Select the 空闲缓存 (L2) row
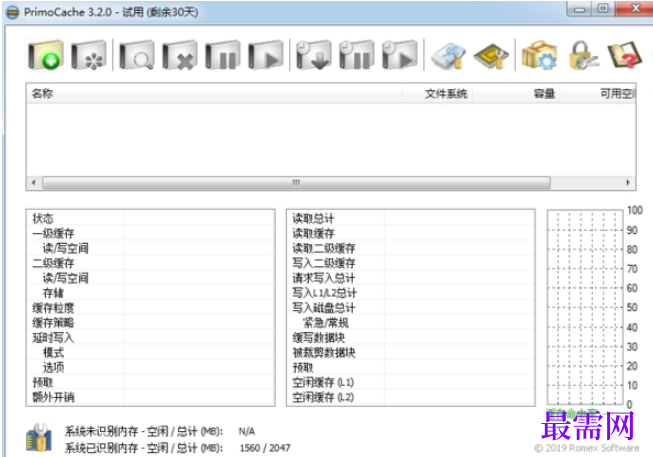This screenshot has width=653, height=457. pos(411,397)
